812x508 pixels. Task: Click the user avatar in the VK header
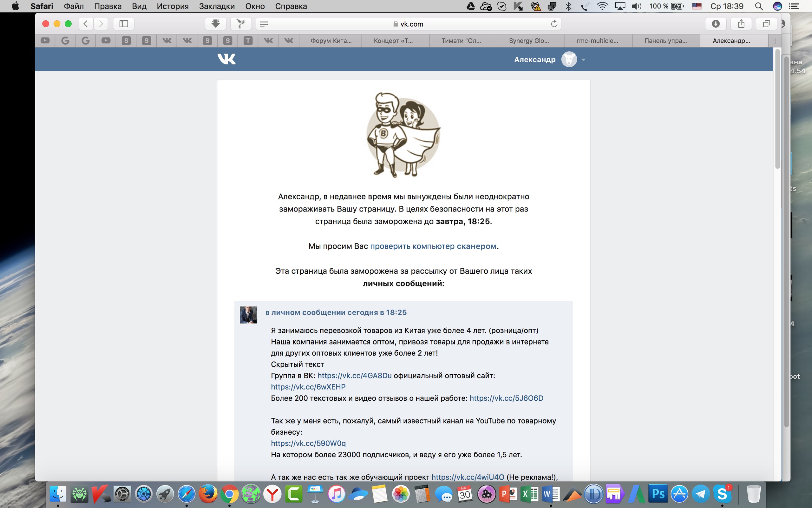tap(569, 59)
